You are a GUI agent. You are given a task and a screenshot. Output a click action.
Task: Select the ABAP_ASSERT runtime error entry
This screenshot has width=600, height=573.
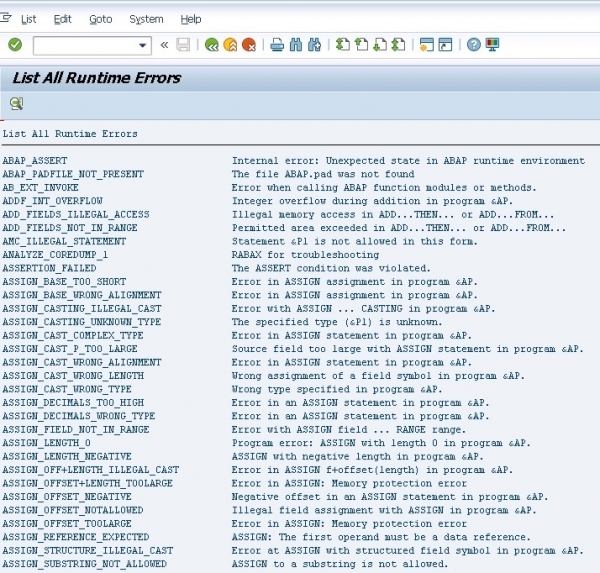point(35,161)
